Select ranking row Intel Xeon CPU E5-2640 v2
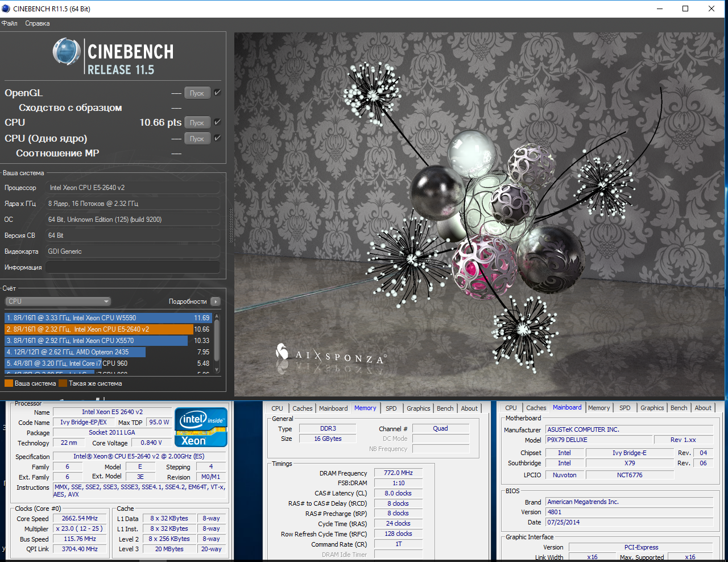This screenshot has width=728, height=562. [108, 329]
